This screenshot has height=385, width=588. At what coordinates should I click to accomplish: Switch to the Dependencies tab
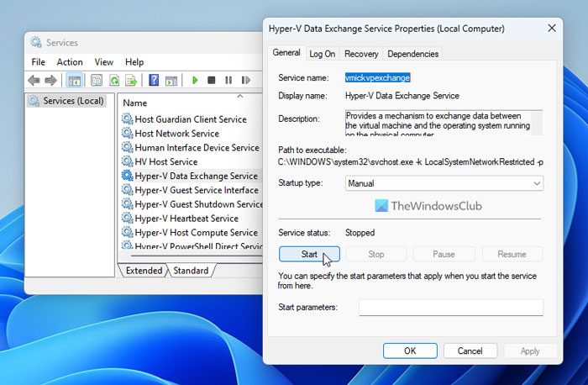pos(413,54)
